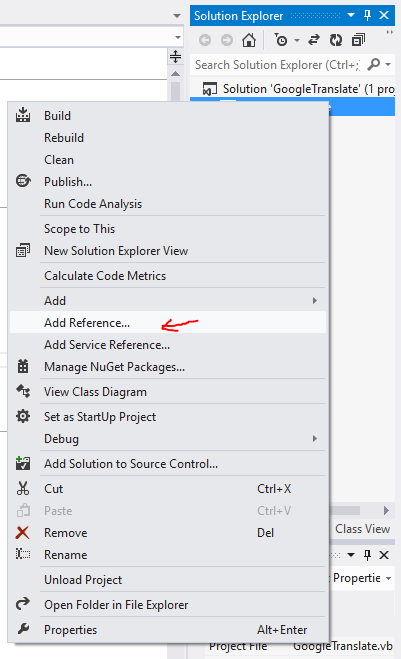Click the Sync with Active Document icon
This screenshot has width=401, height=659.
tap(314, 40)
